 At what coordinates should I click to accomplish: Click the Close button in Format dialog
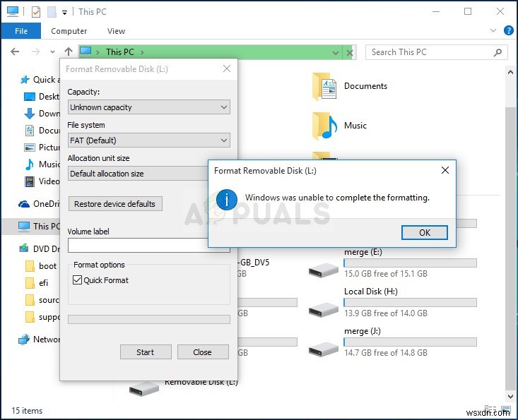(203, 352)
